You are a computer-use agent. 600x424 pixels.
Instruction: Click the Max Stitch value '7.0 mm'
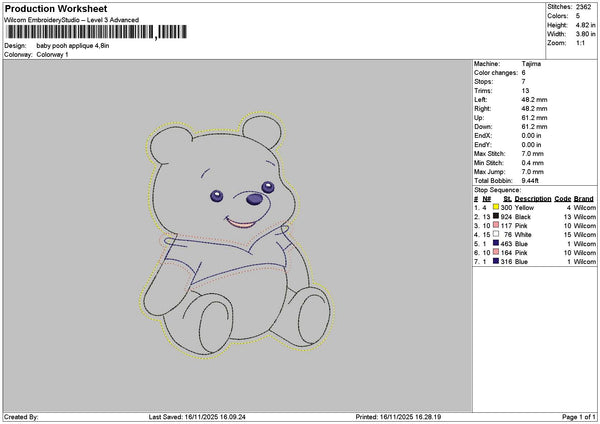[533, 154]
